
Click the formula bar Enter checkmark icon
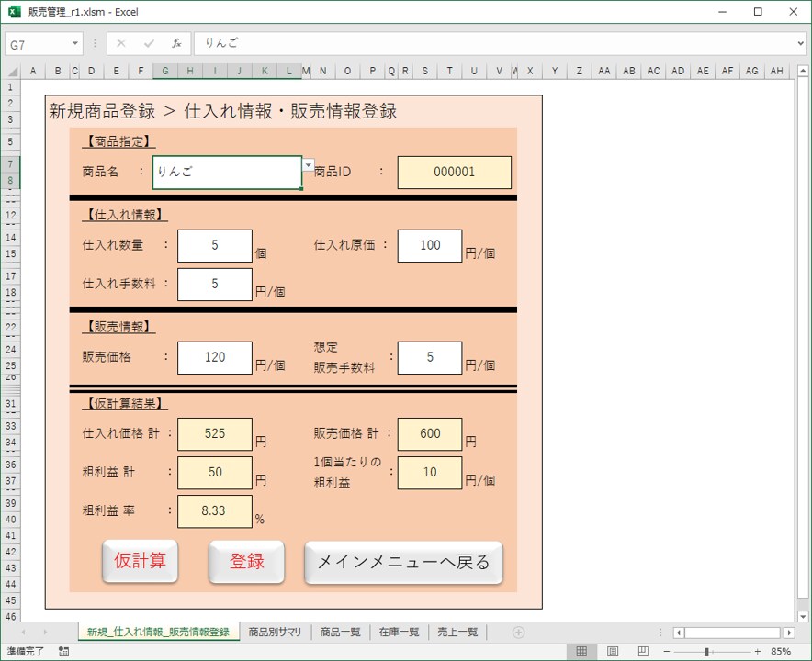click(x=149, y=43)
